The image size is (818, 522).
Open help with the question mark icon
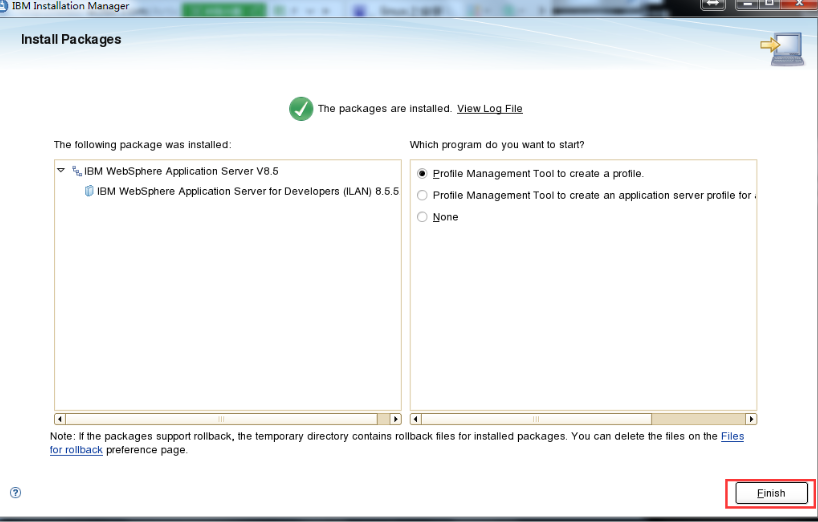[x=16, y=492]
